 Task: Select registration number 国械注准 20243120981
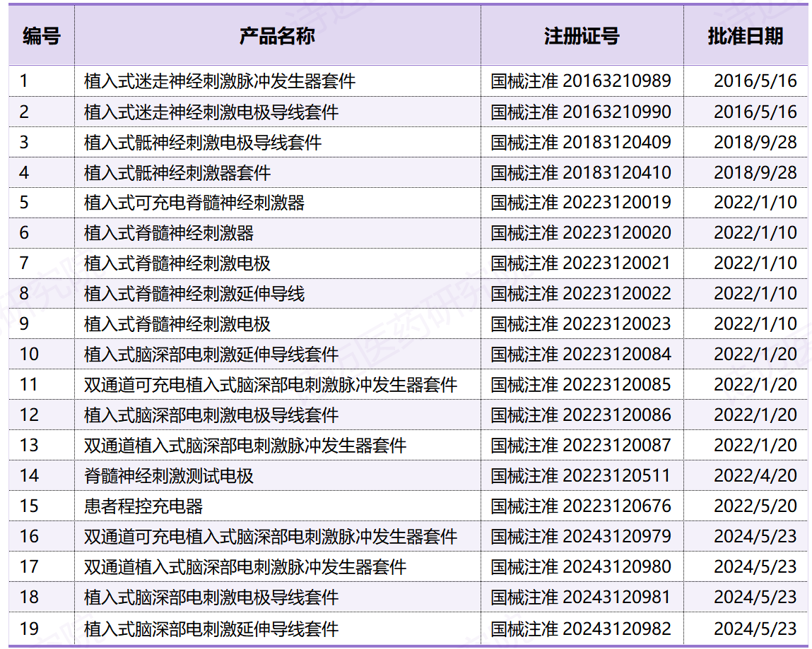582,597
